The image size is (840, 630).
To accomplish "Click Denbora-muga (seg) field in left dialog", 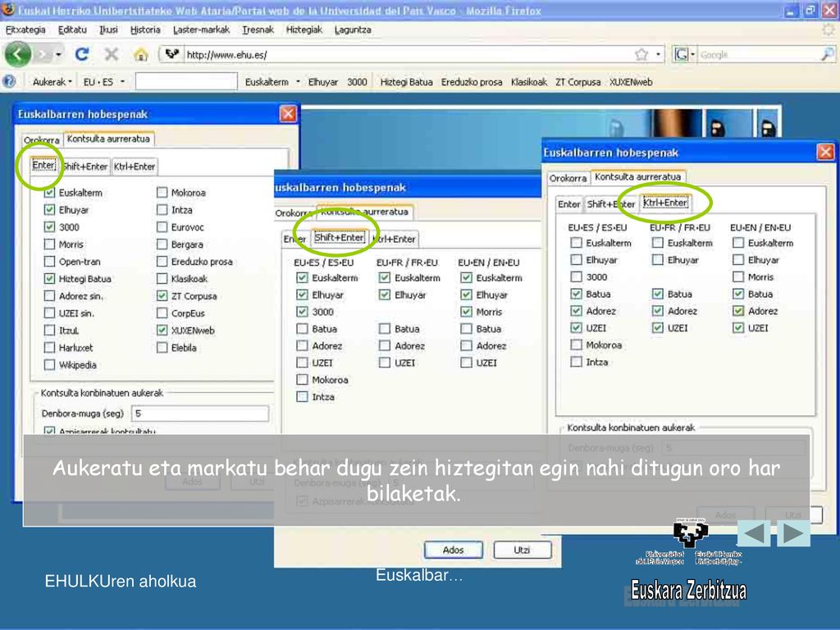I will point(200,413).
